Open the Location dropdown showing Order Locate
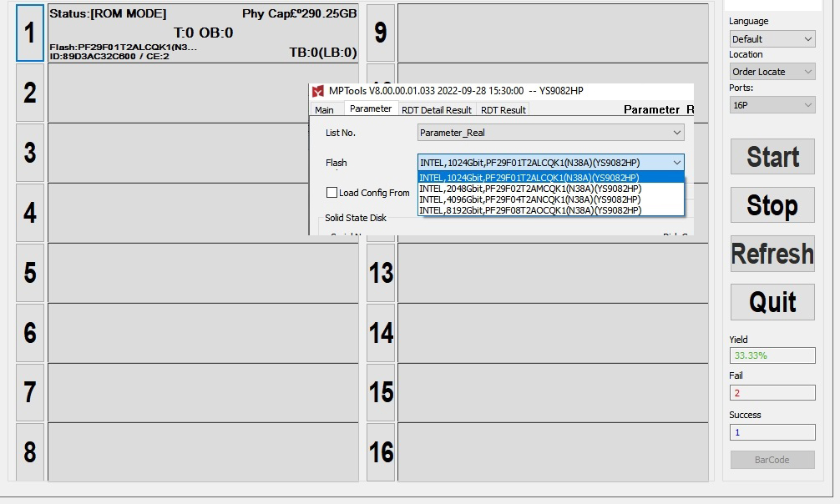Image resolution: width=840 pixels, height=504 pixels. [x=772, y=72]
